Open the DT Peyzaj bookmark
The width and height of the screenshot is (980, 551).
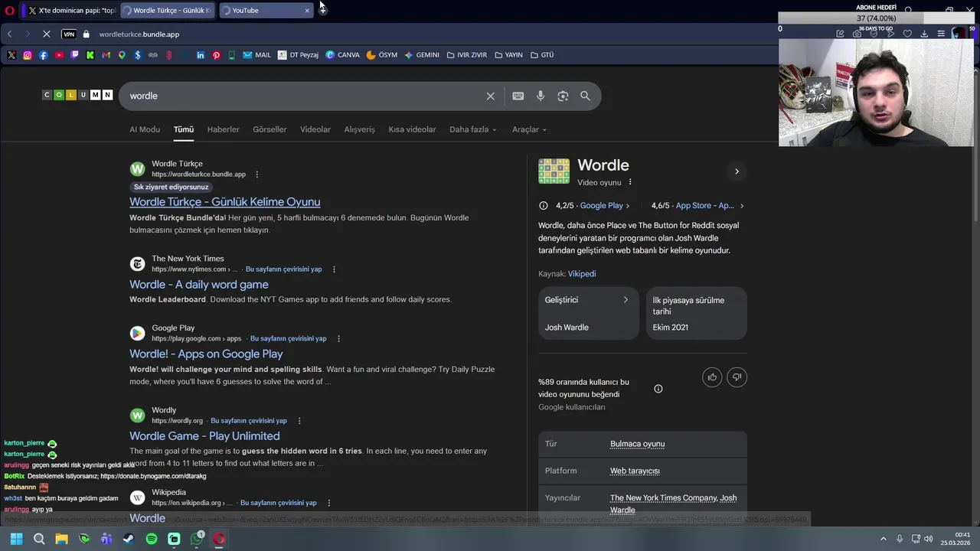[x=298, y=55]
